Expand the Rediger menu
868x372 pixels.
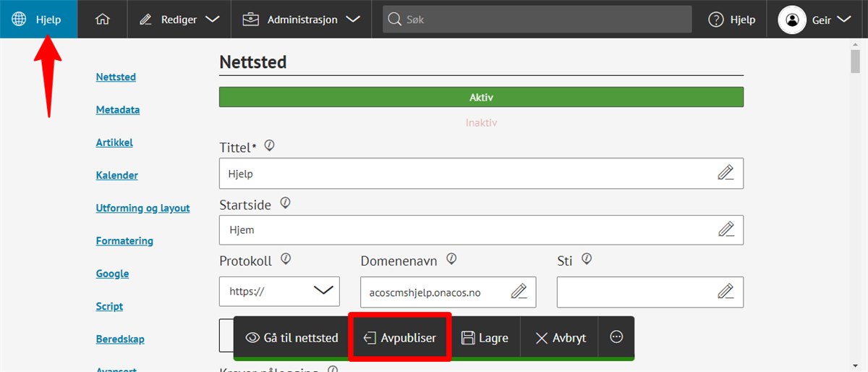[x=179, y=20]
